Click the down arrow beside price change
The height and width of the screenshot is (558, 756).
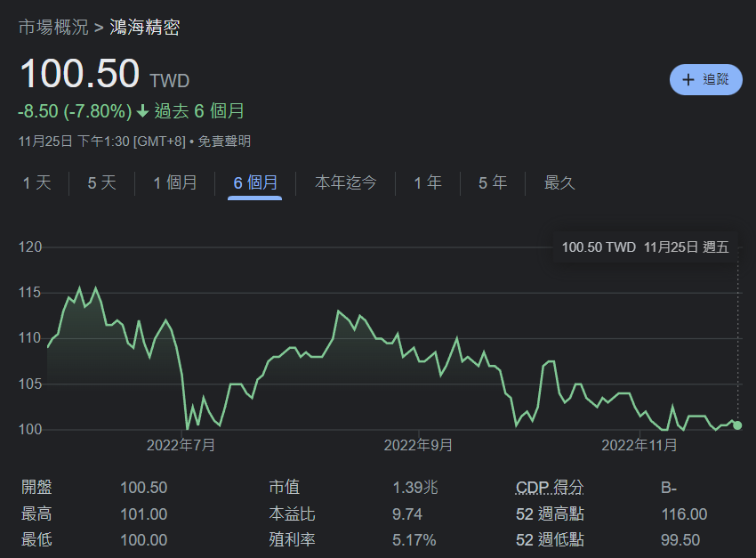point(142,111)
